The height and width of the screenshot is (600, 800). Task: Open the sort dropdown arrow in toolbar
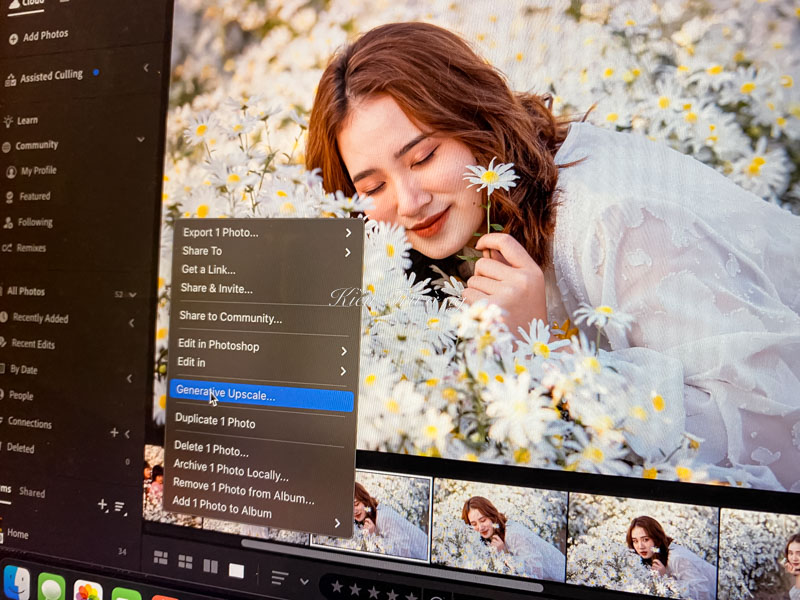click(x=304, y=582)
